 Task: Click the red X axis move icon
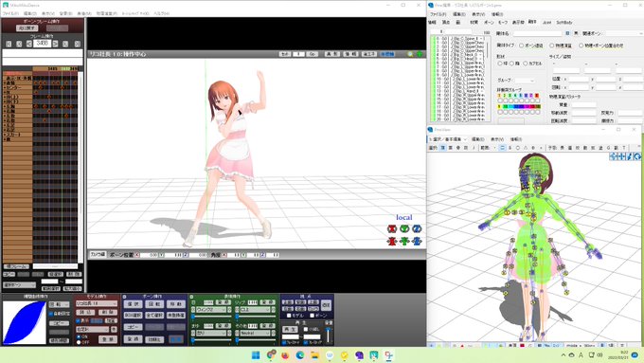click(392, 241)
